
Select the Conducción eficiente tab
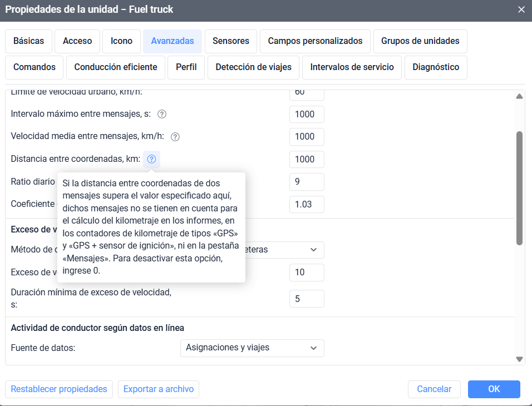click(x=115, y=67)
